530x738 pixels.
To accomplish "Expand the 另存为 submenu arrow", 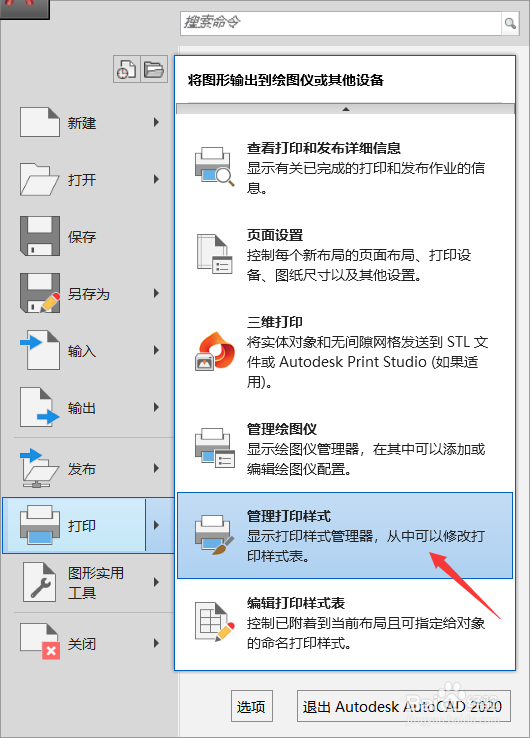I will click(156, 293).
